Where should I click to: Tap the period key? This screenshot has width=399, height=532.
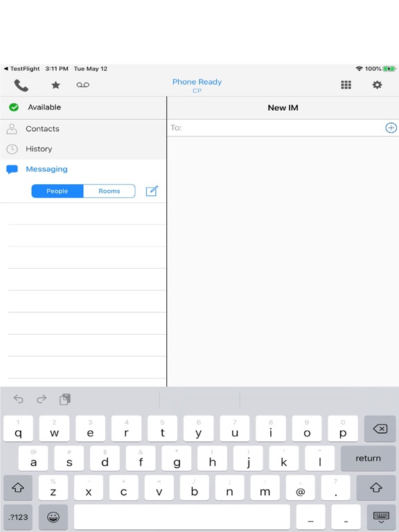coord(335,488)
